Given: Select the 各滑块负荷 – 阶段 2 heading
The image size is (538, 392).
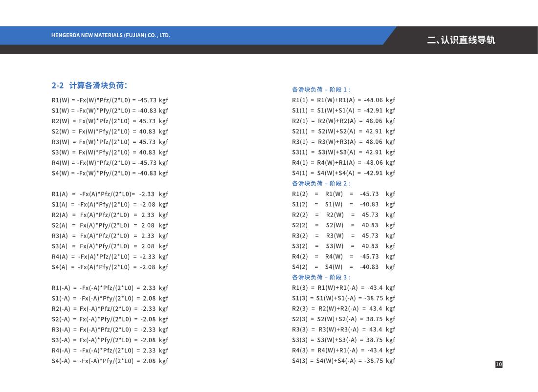Looking at the screenshot, I should 321,183.
